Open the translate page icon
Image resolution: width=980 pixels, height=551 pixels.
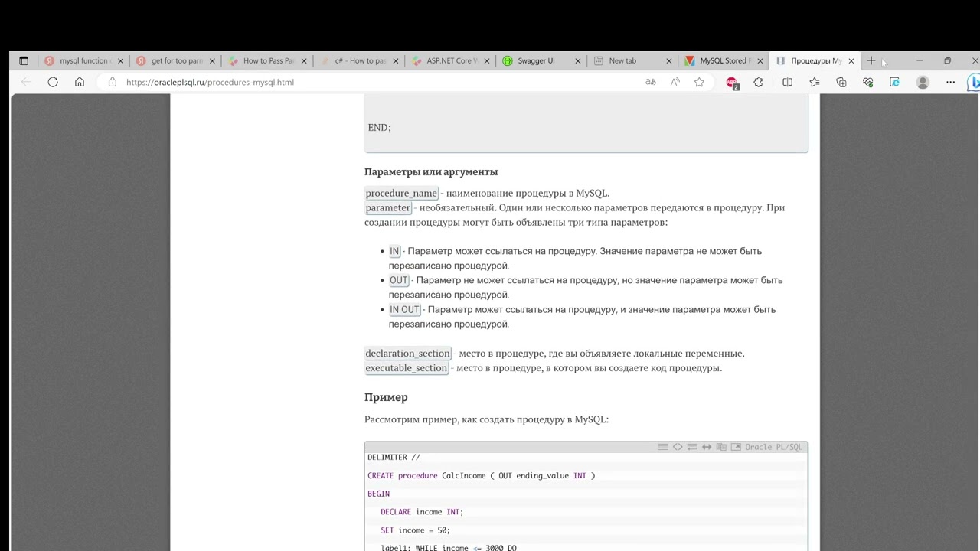point(651,82)
